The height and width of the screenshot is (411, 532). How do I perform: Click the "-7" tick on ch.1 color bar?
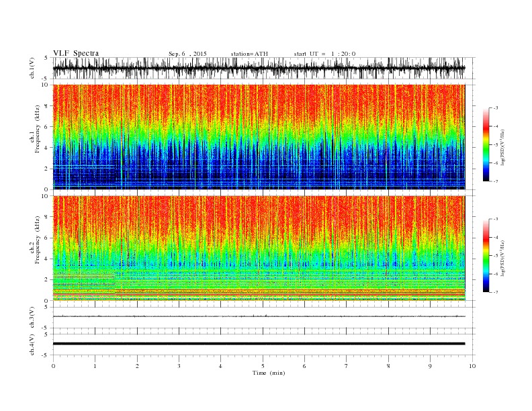(496, 181)
